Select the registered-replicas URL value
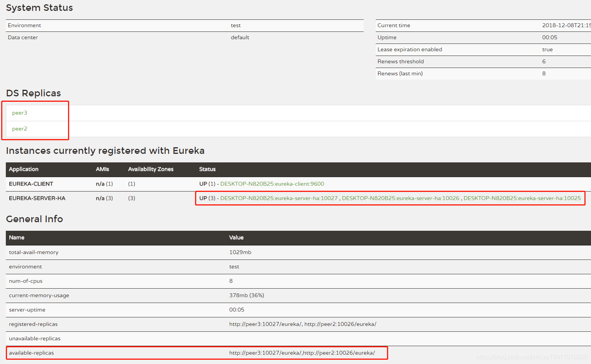This screenshot has height=364, width=591. [303, 324]
